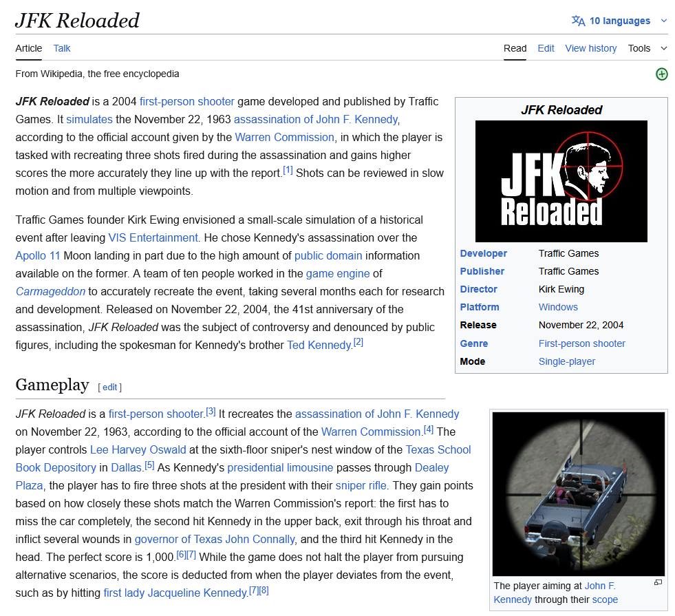
Task: Click the Platform infobox label link
Action: (479, 307)
